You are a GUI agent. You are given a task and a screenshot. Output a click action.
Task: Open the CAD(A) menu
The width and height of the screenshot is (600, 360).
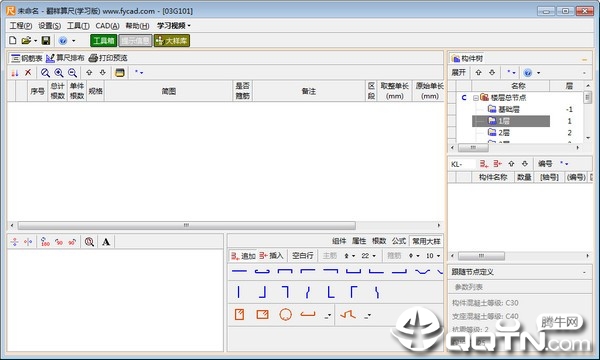[x=107, y=26]
